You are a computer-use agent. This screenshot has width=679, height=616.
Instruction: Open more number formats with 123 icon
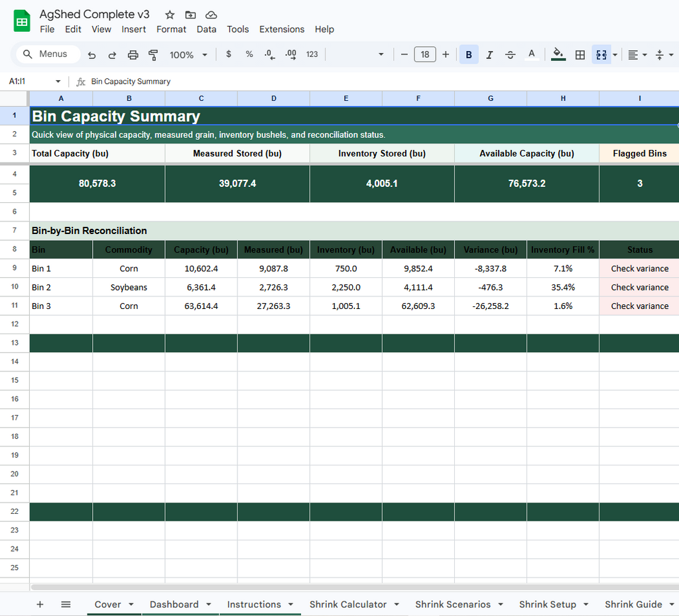311,54
